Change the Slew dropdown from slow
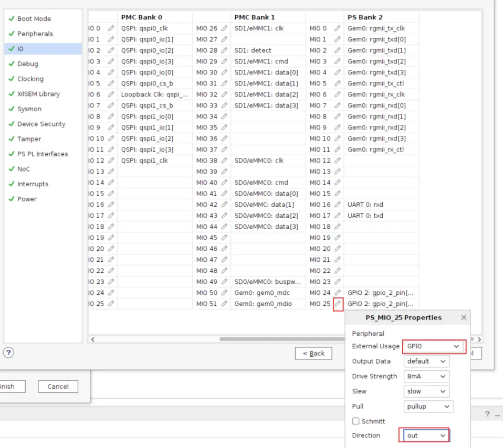The height and width of the screenshot is (448, 503). pos(426,391)
